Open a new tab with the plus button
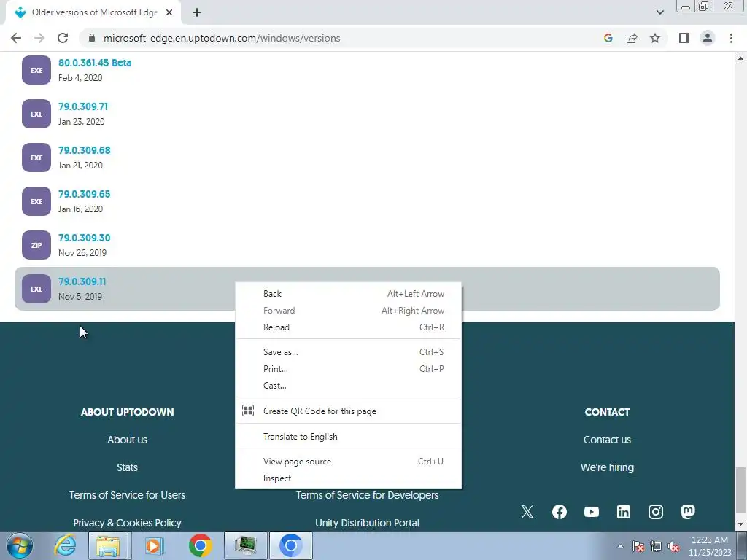 click(197, 12)
